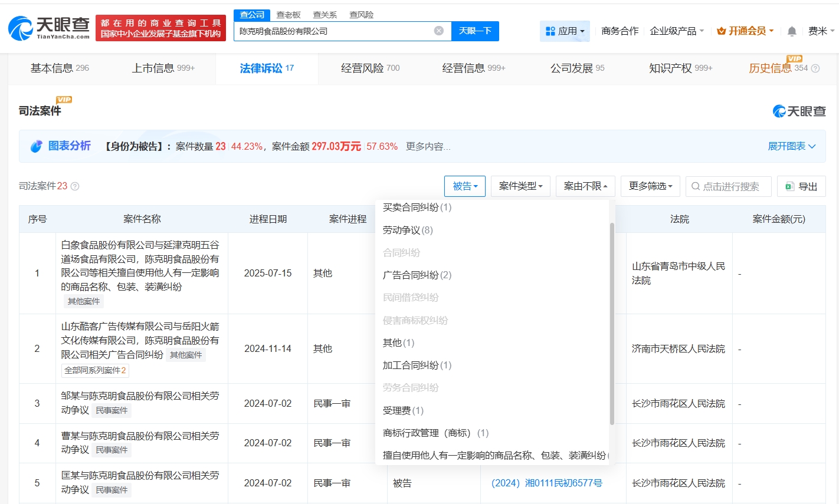839x504 pixels.
Task: Open the 法律诉讼 tab
Action: [x=267, y=68]
